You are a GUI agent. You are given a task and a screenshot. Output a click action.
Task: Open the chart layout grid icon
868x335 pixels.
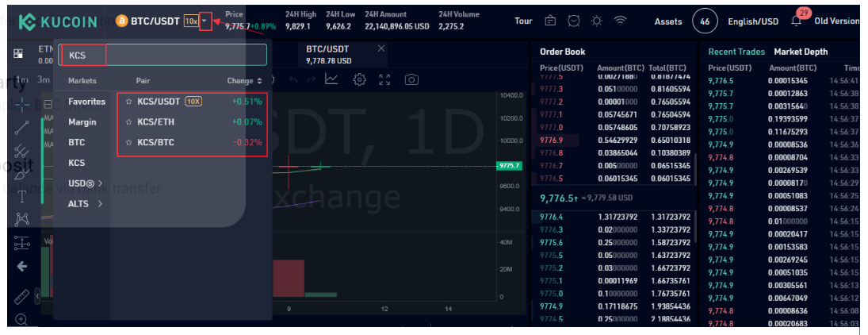18,54
